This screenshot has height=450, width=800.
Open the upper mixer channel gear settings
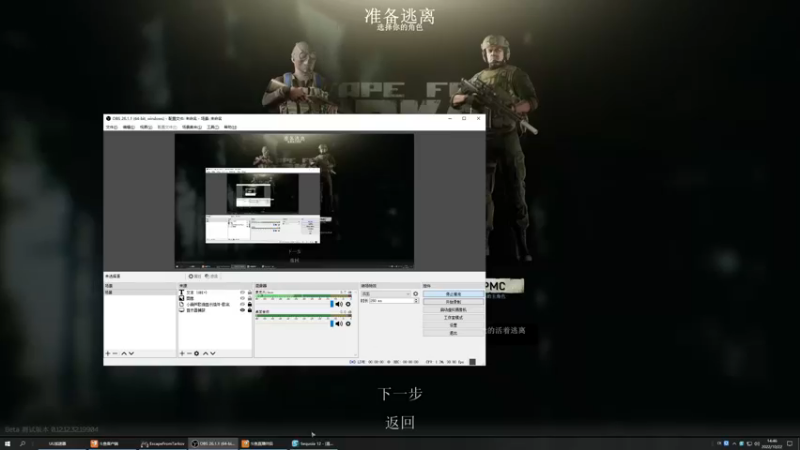point(348,304)
